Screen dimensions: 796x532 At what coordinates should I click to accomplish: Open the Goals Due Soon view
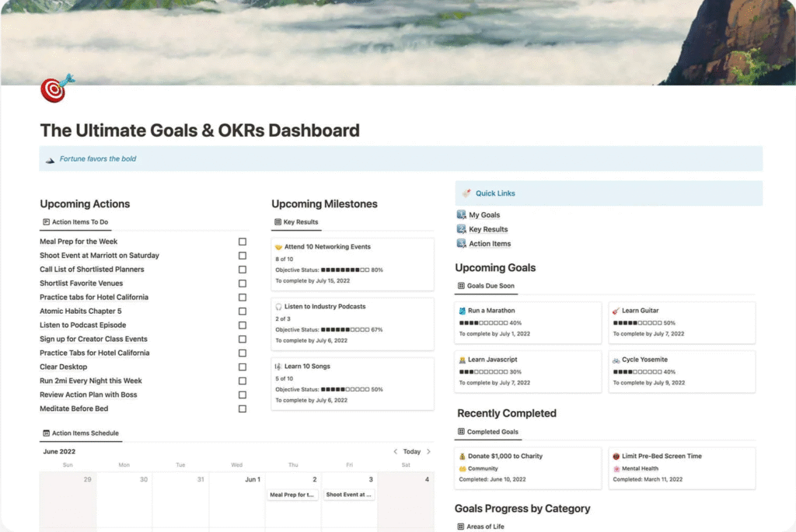click(486, 286)
